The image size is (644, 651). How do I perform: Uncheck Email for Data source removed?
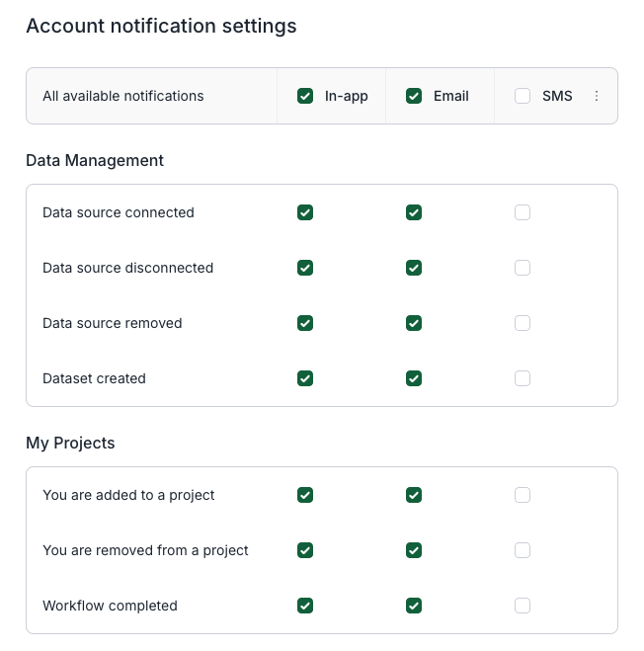click(x=414, y=323)
